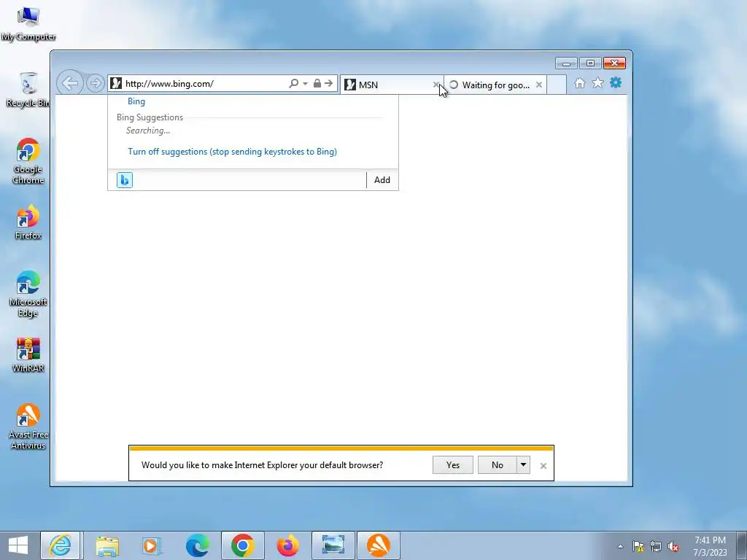Click No on default browser prompt
This screenshot has height=560, width=747.
(498, 464)
